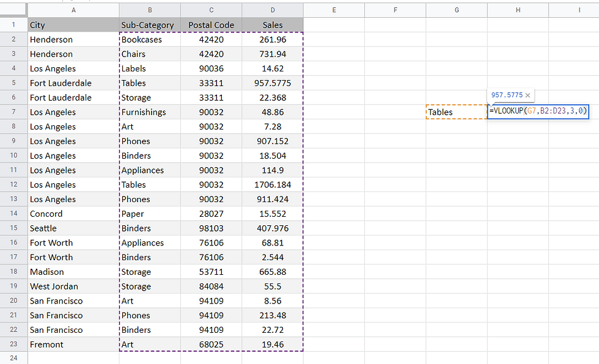Click the Sub-Category header cell

(x=150, y=25)
